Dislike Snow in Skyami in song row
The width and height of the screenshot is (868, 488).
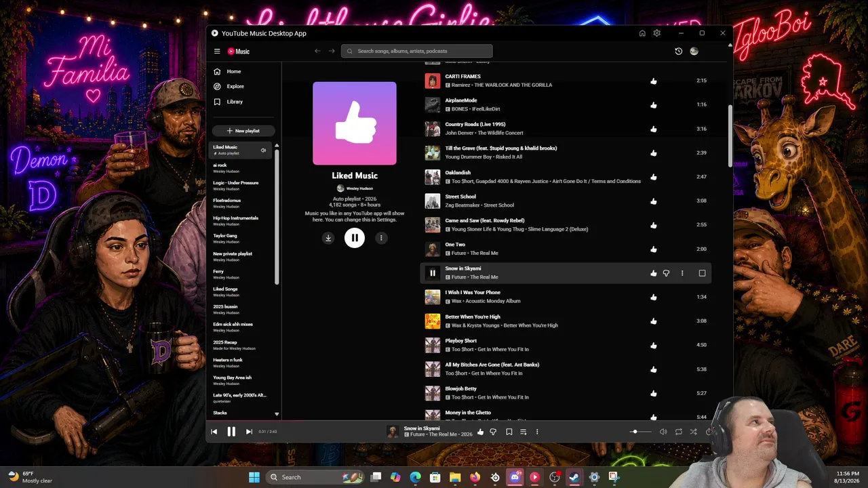[x=666, y=273]
